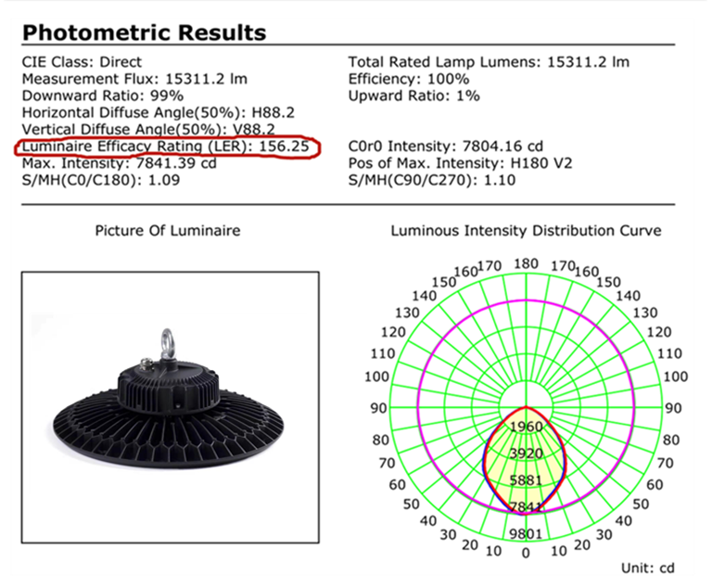Click Measurement Flux: 15311.2 lm
Screen dimensions: 712x588
[134, 79]
